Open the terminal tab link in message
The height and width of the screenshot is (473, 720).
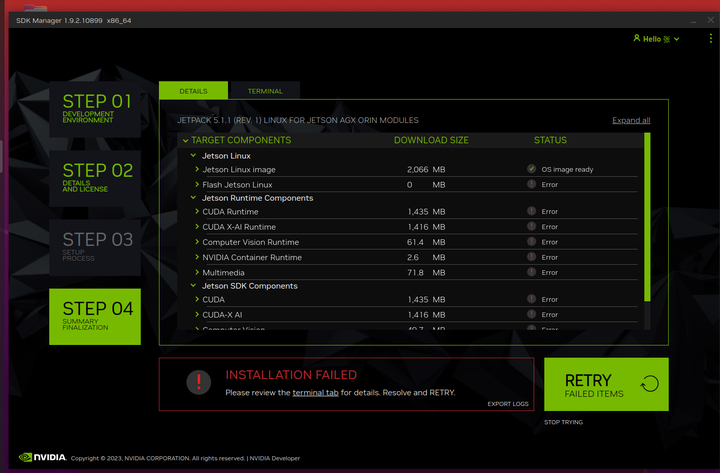click(x=315, y=393)
